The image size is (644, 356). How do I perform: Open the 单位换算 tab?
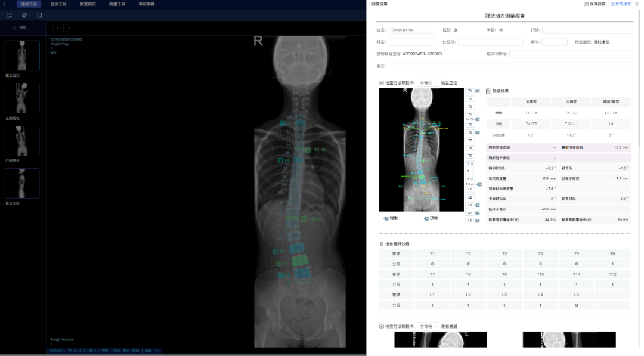(x=147, y=4)
